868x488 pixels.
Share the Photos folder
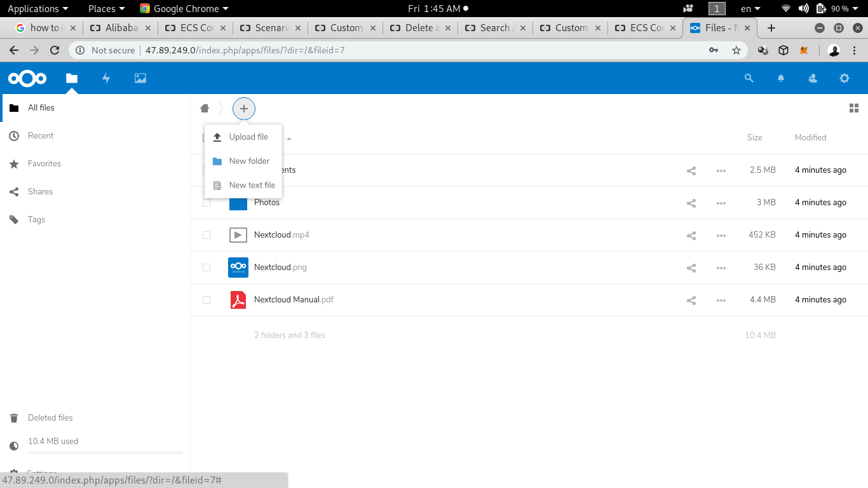pos(691,203)
